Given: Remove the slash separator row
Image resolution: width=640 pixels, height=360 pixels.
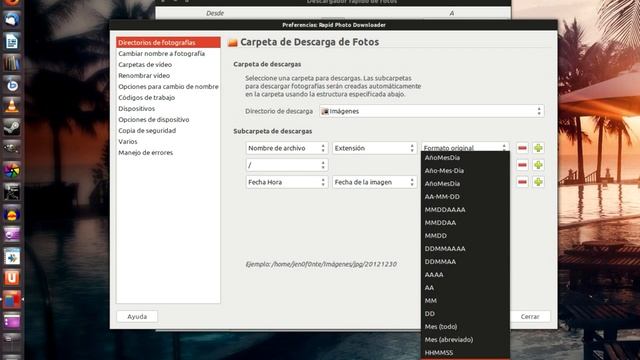Looking at the screenshot, I should (522, 165).
